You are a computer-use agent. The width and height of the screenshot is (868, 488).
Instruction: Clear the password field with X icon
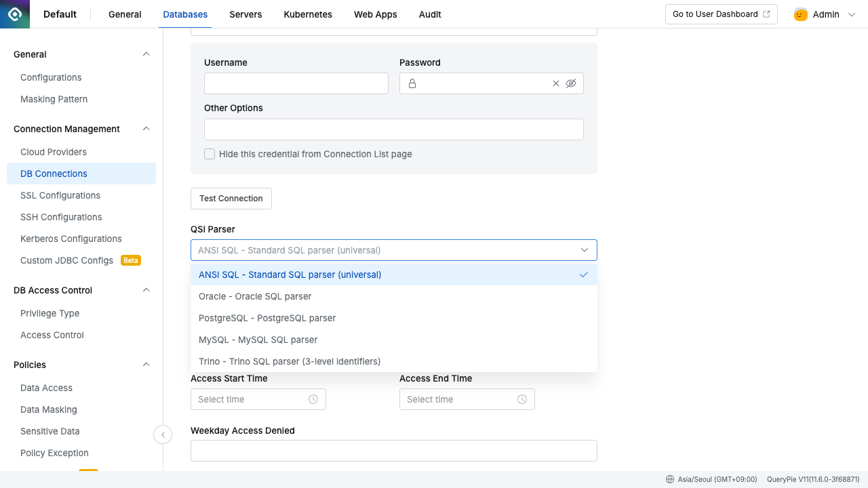[556, 83]
